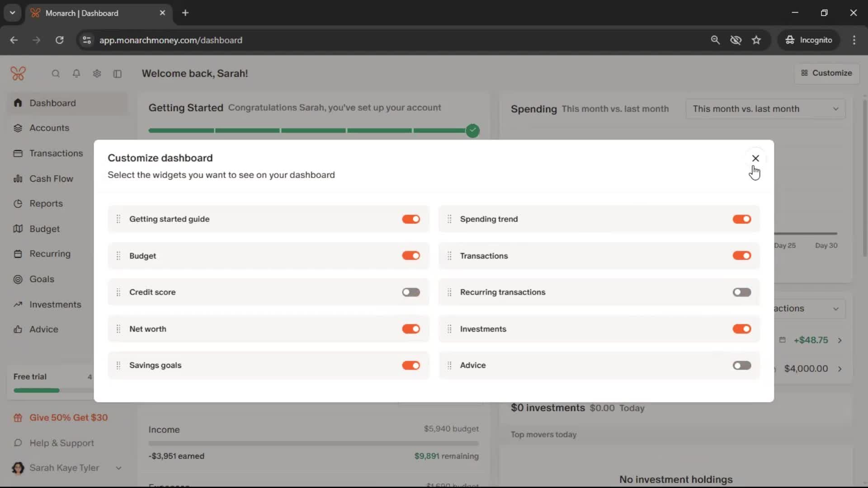Turn on Recurring transactions toggle
Image resolution: width=868 pixels, height=488 pixels.
tap(741, 292)
